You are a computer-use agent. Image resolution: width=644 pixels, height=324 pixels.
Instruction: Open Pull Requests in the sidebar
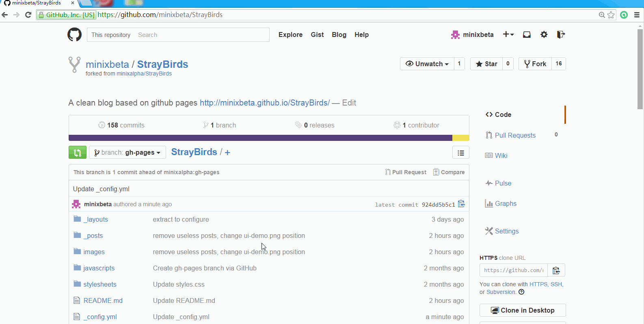click(515, 135)
